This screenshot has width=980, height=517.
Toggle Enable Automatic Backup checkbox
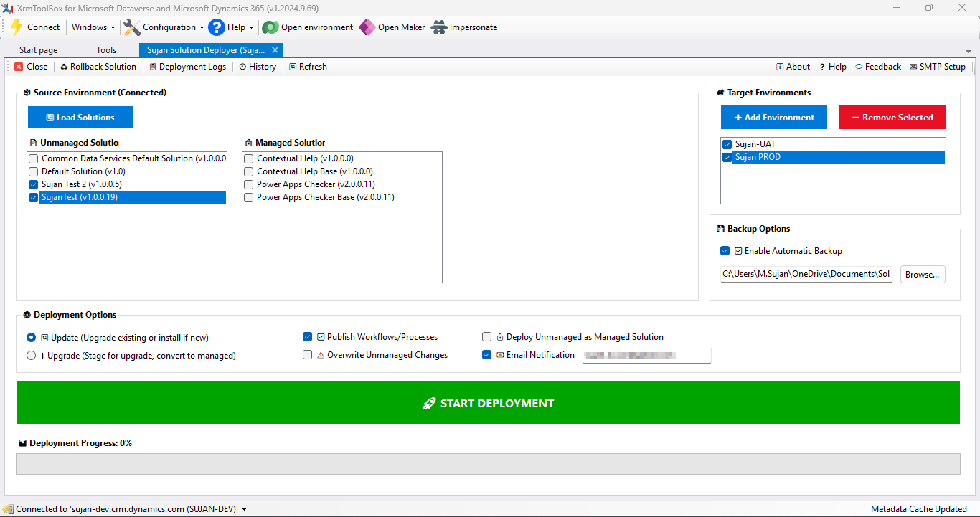click(725, 251)
